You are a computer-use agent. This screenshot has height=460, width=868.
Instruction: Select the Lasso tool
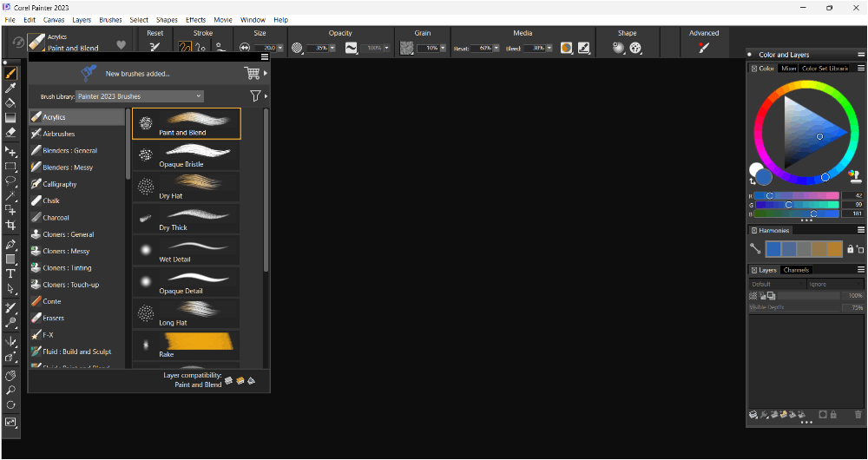(10, 181)
